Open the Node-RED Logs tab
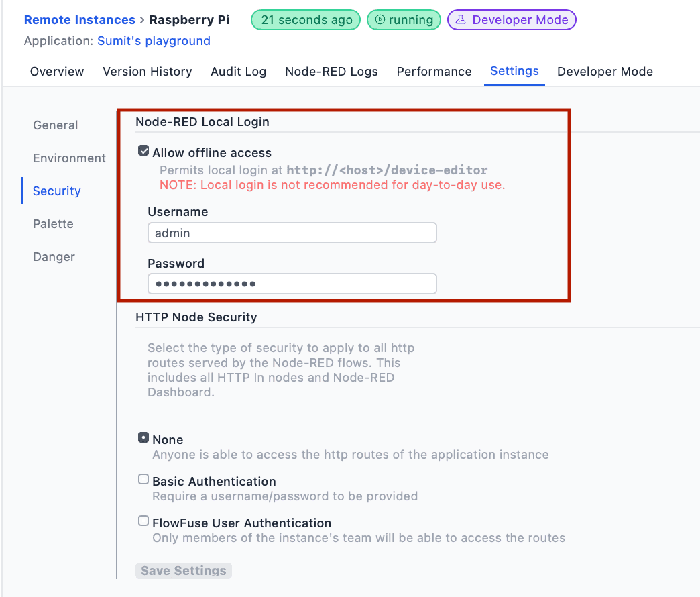This screenshot has height=597, width=700. [331, 72]
